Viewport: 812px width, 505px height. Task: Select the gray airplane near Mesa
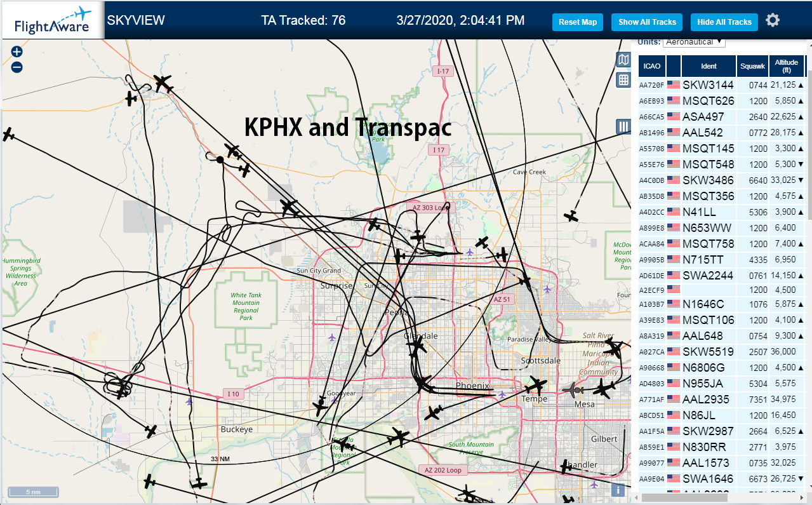point(573,389)
